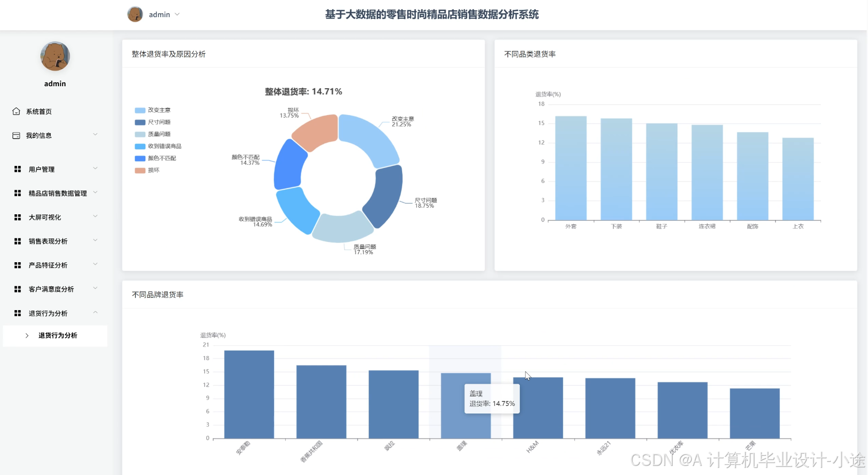Screen dimensions: 868x475
Task: Click the 整体退货率: 14.71% chart title
Action: point(303,92)
